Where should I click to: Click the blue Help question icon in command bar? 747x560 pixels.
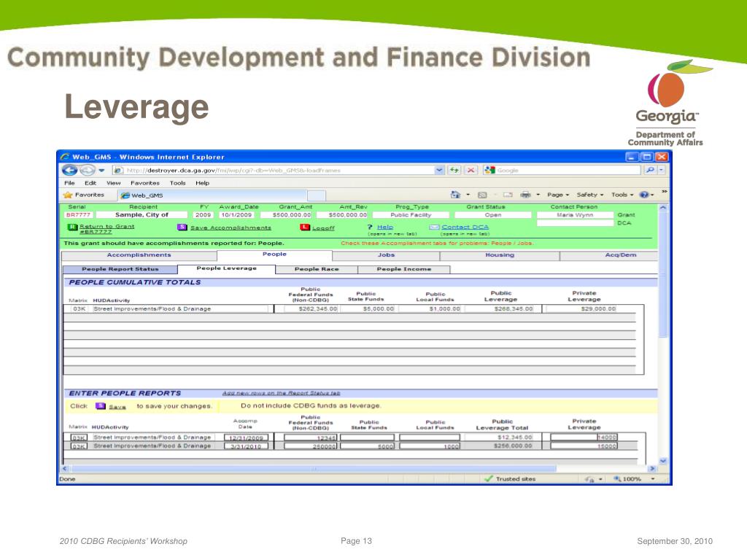pyautogui.click(x=644, y=195)
